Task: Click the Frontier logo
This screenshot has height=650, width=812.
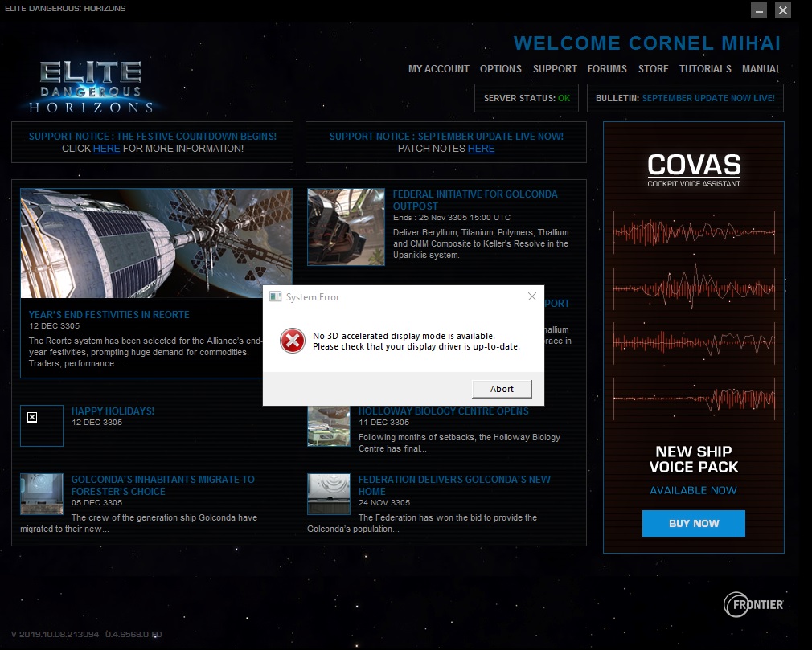Action: pyautogui.click(x=753, y=604)
